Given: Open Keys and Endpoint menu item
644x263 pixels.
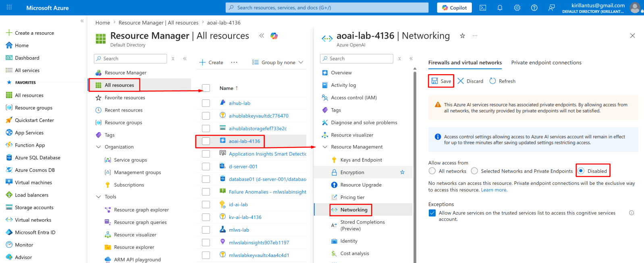Looking at the screenshot, I should coord(361,160).
